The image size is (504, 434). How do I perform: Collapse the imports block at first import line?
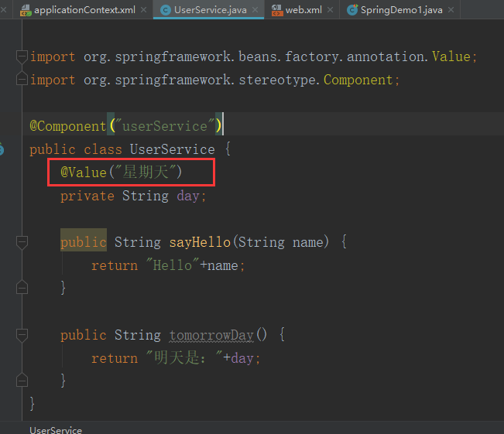22,56
